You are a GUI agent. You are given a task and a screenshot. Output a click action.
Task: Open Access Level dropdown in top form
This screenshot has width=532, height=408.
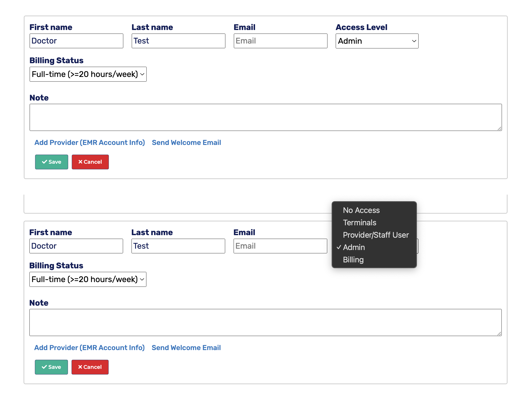tap(377, 41)
